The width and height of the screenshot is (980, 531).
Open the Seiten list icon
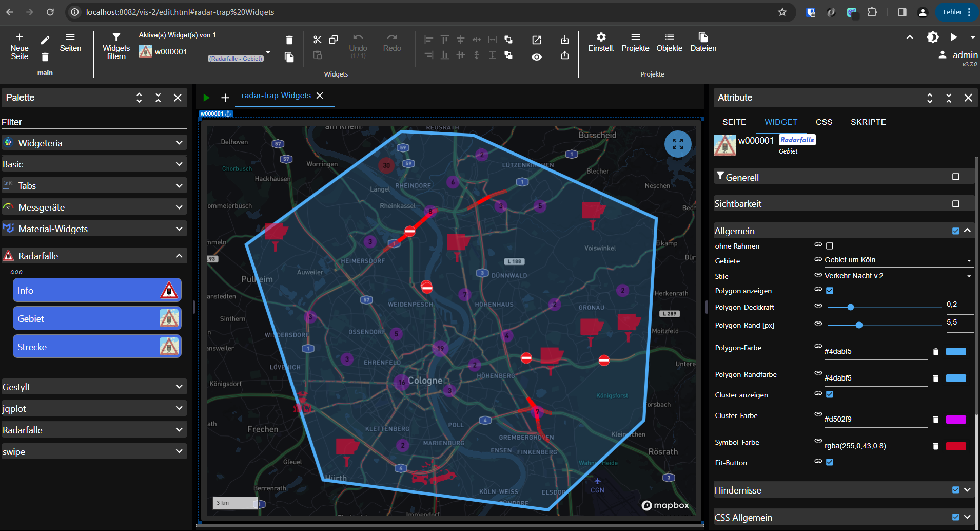[70, 37]
